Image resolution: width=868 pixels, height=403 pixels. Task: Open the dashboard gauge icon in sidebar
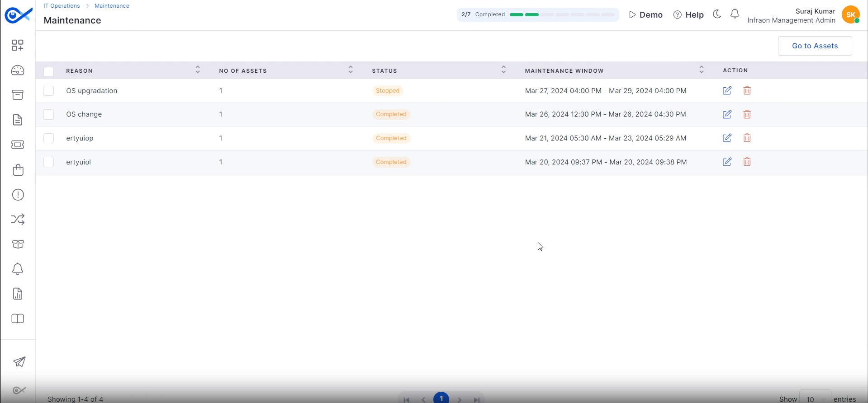[18, 70]
